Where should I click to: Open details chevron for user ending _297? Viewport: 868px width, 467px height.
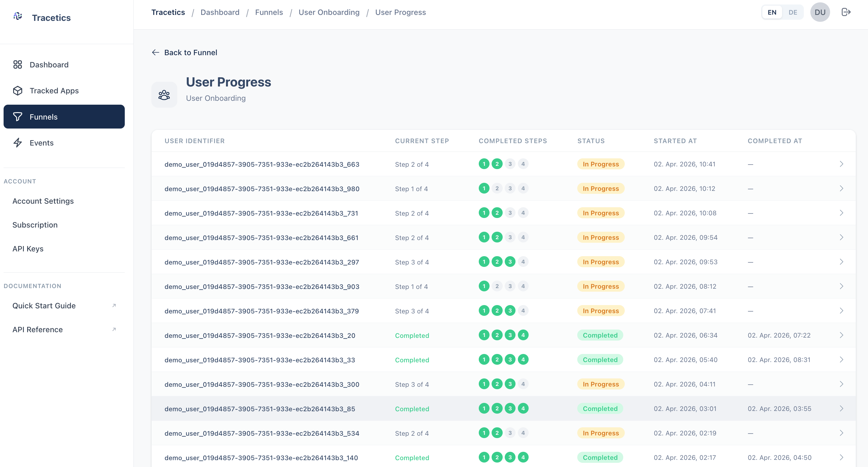click(x=841, y=262)
